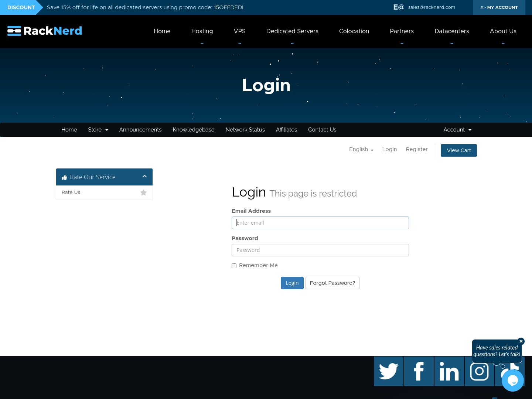Click the RackNerd logo
This screenshot has width=532, height=399.
pyautogui.click(x=45, y=31)
